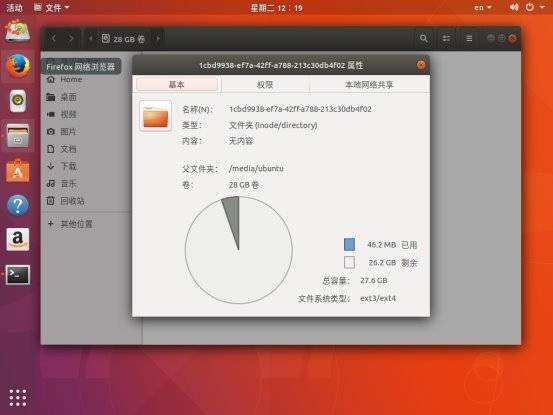Viewport: 553px width, 415px height.
Task: Expand the en input language menu
Action: click(482, 7)
